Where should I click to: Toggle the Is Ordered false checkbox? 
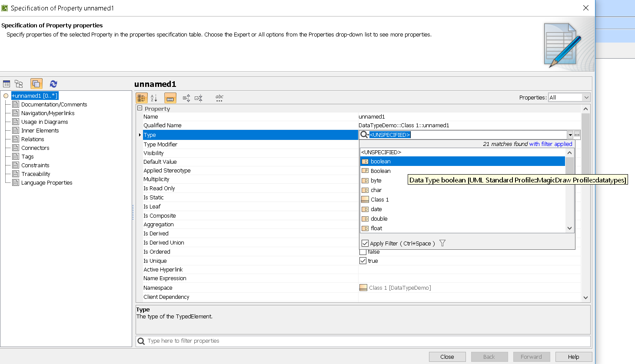[x=363, y=252]
